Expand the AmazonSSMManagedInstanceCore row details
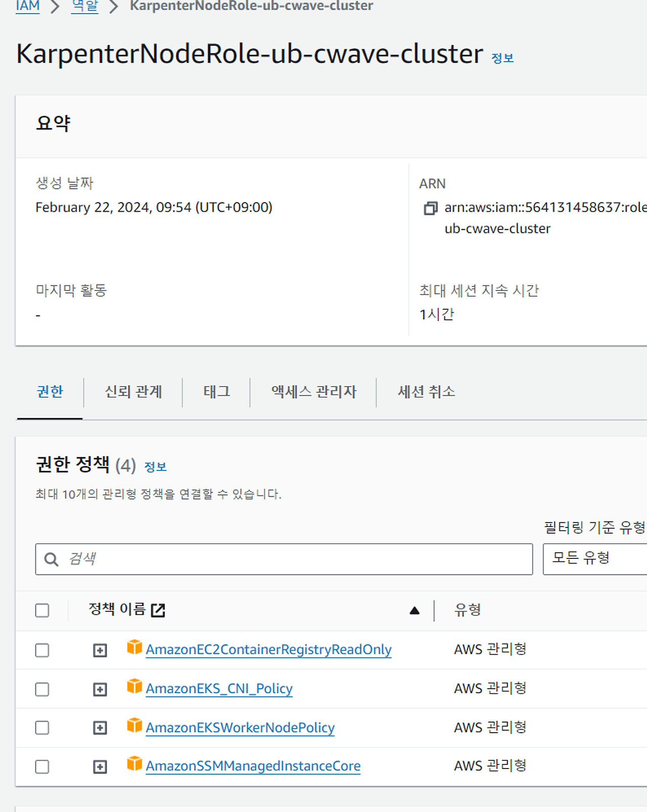 point(100,767)
